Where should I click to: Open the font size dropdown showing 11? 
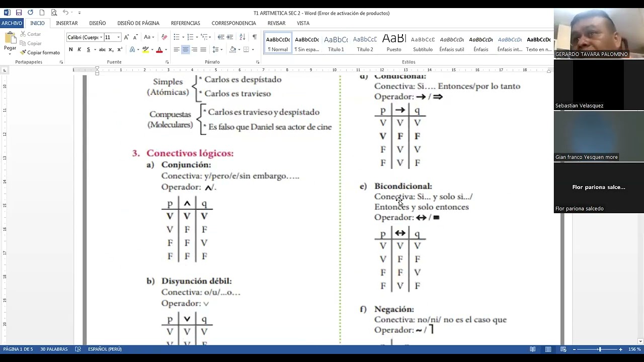coord(118,37)
